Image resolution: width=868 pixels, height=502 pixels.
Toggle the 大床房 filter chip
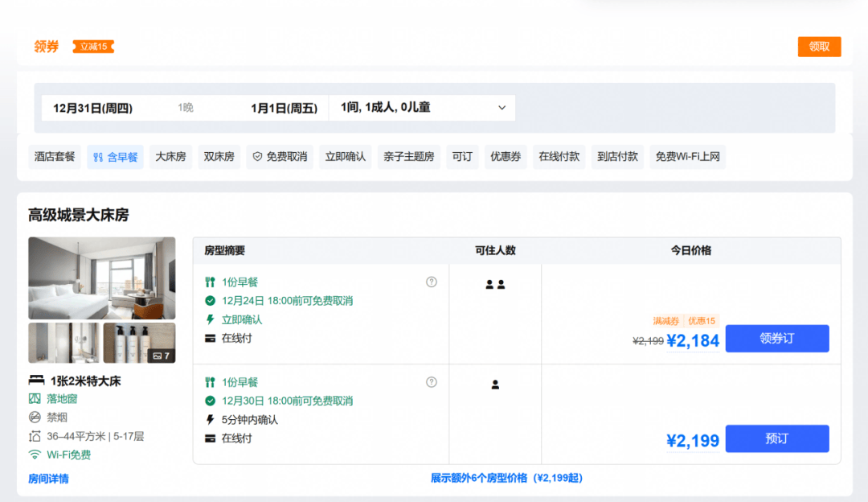170,157
